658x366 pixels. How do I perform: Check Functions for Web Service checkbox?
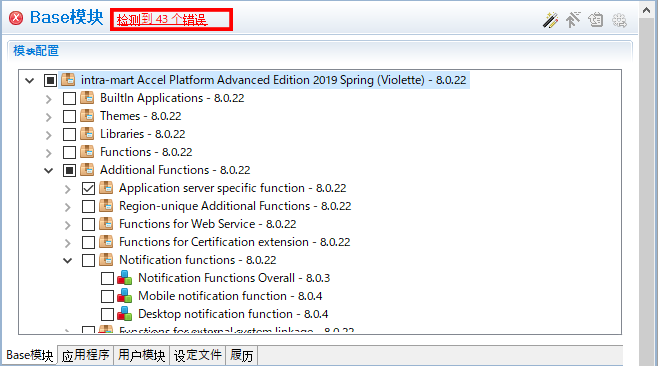click(88, 224)
